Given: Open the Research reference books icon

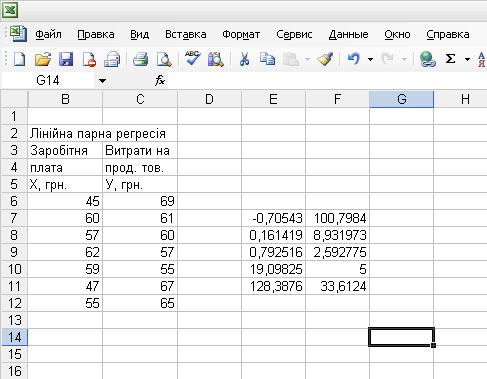Looking at the screenshot, I should pos(216,59).
